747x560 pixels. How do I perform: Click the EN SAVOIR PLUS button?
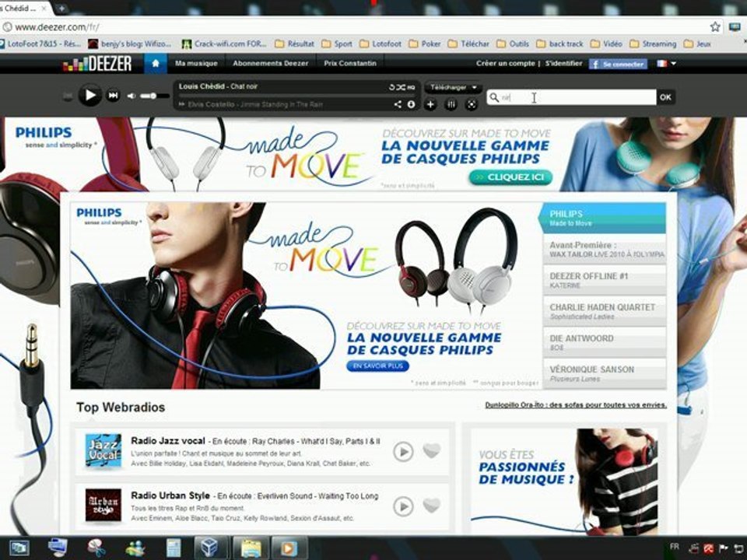[x=377, y=366]
